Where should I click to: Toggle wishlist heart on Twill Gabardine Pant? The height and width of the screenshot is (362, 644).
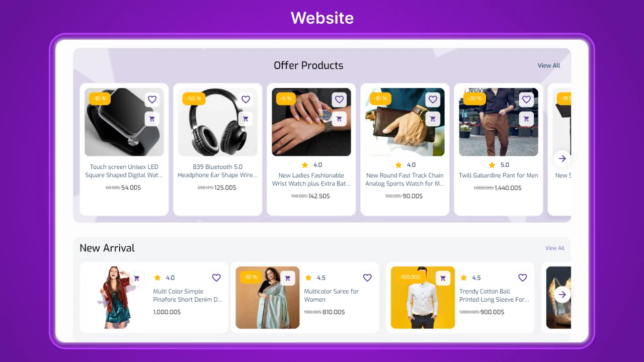[526, 100]
